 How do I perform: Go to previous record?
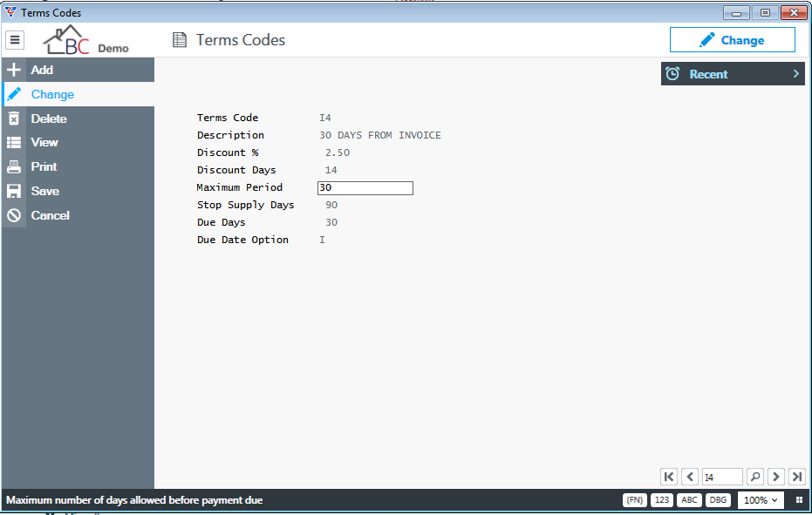[690, 477]
